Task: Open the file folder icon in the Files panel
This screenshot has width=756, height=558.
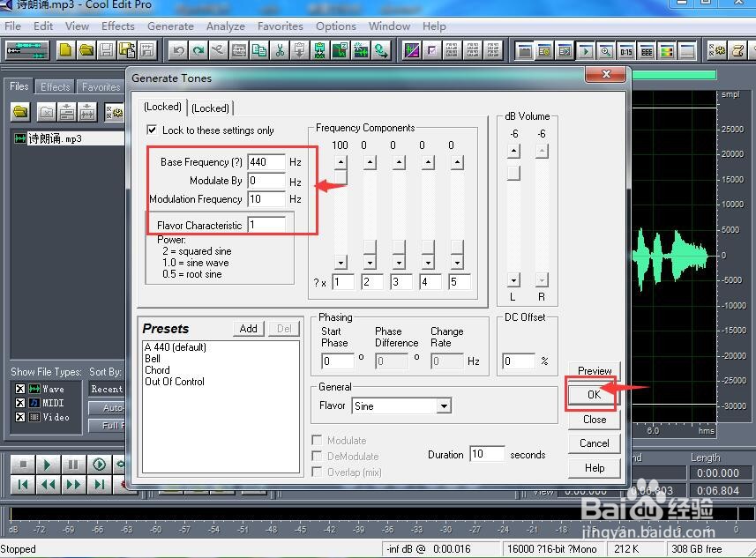Action: pos(21,112)
